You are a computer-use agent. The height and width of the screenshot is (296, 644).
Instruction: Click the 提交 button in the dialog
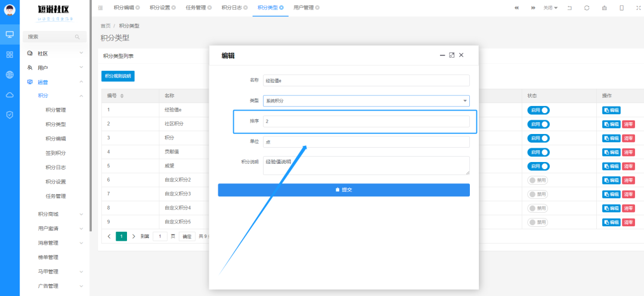[x=344, y=190]
